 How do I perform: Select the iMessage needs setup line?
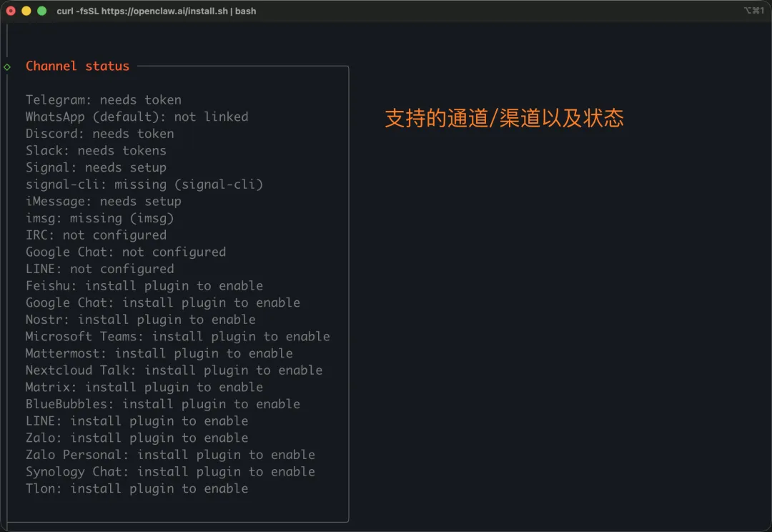104,202
